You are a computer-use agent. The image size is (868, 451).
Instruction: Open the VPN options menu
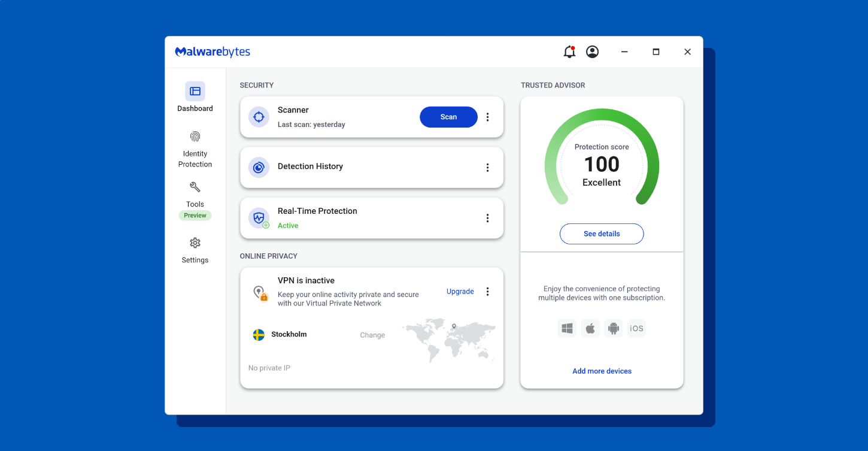pos(487,291)
